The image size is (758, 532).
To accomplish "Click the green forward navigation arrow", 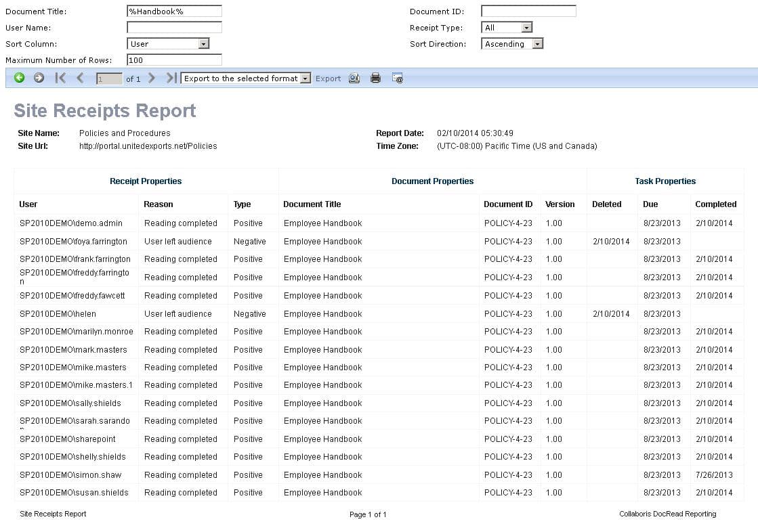I will [39, 78].
